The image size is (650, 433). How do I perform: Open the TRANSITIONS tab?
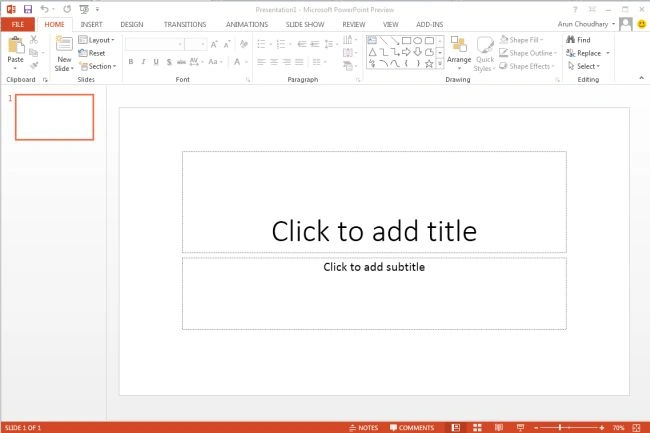[x=185, y=24]
